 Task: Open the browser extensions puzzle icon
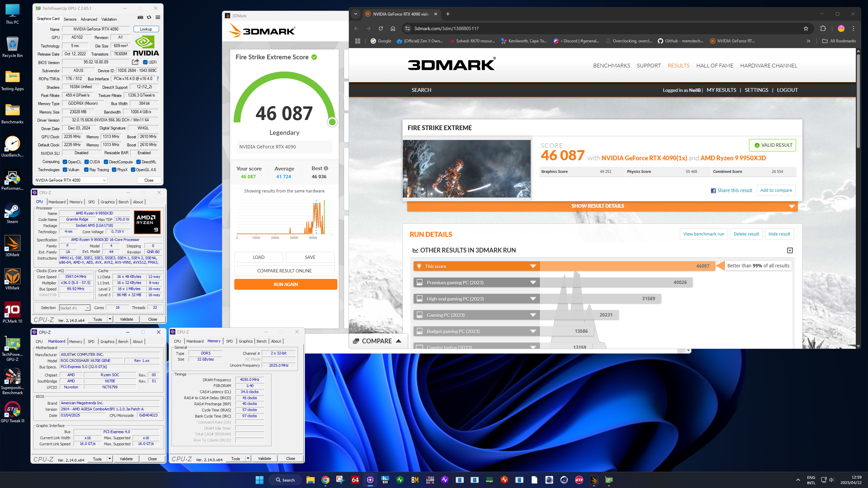tap(823, 28)
